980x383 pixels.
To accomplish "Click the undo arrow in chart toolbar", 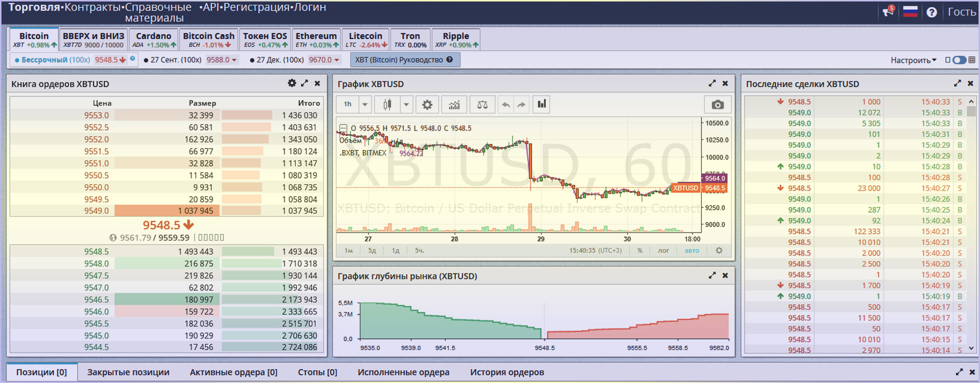I will pyautogui.click(x=506, y=104).
